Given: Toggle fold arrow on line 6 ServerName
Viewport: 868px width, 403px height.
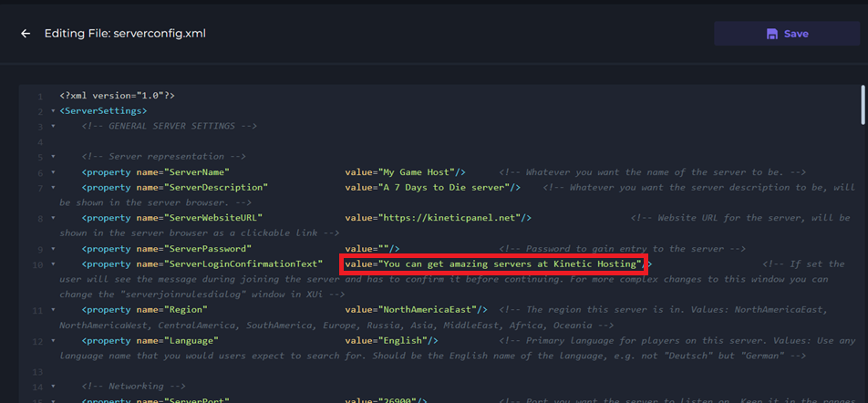Looking at the screenshot, I should click(53, 172).
